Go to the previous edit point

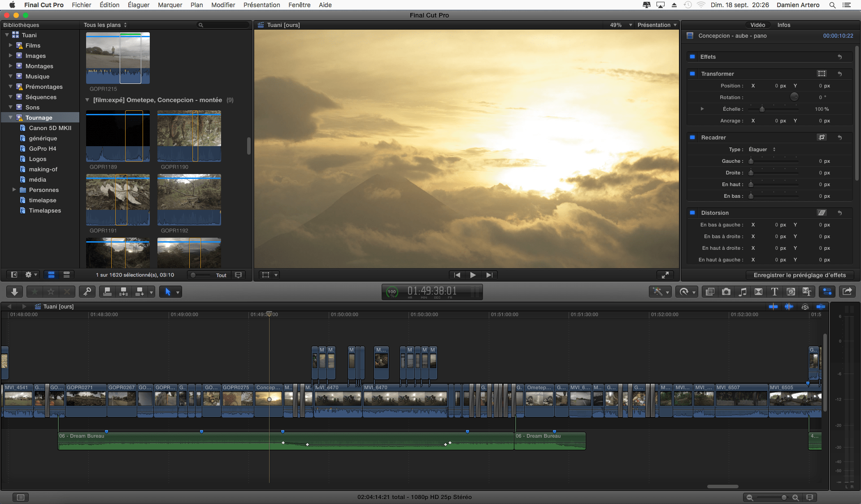click(x=457, y=275)
